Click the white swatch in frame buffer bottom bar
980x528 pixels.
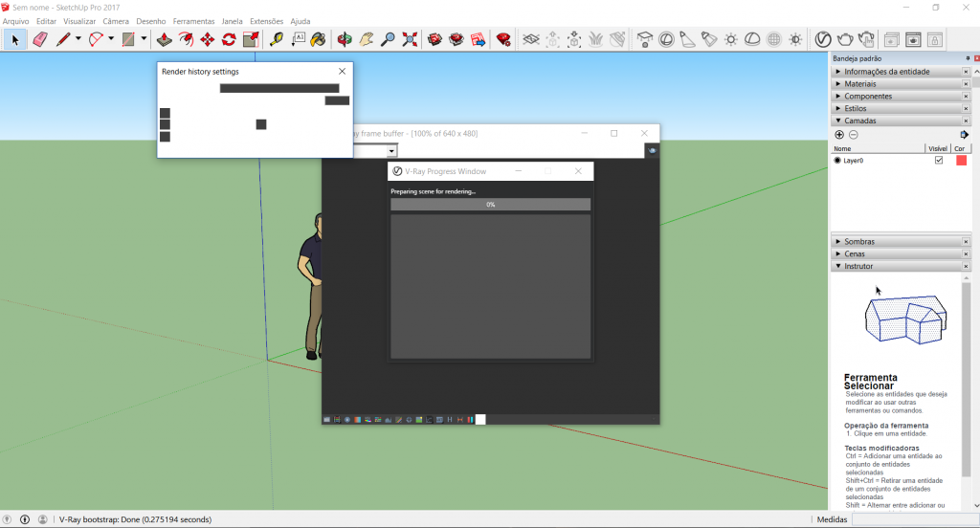(x=480, y=420)
